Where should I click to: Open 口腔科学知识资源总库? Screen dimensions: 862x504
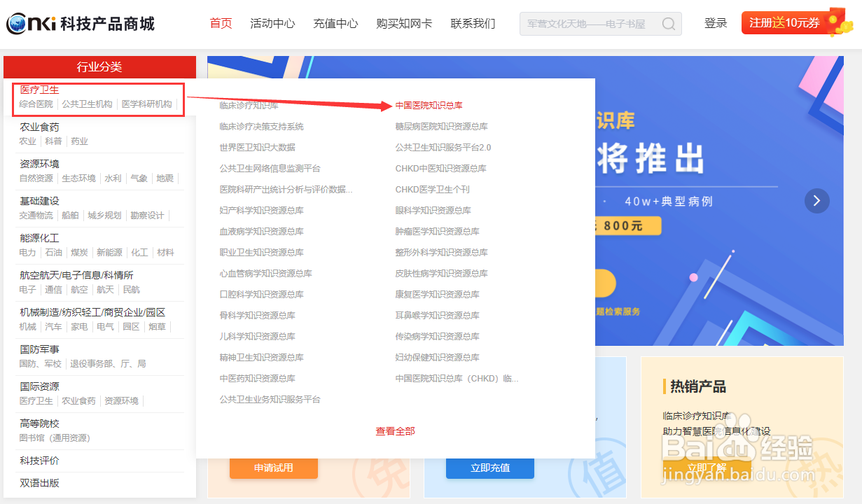click(261, 295)
